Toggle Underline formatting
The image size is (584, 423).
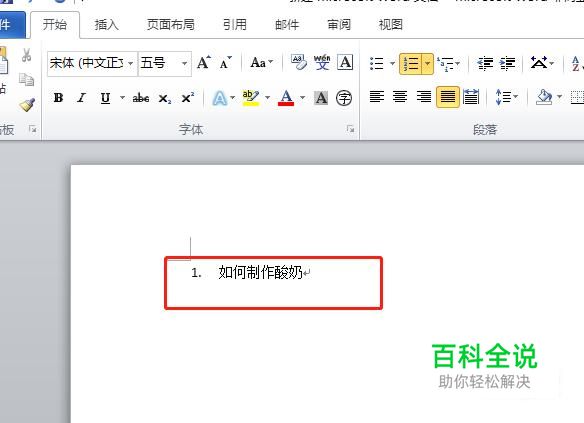pos(105,98)
